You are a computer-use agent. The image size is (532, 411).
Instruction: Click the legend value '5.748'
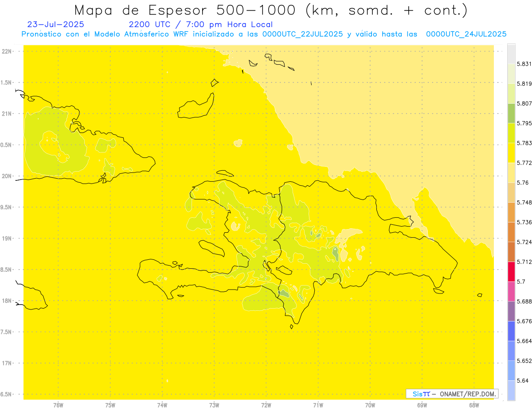pos(524,202)
